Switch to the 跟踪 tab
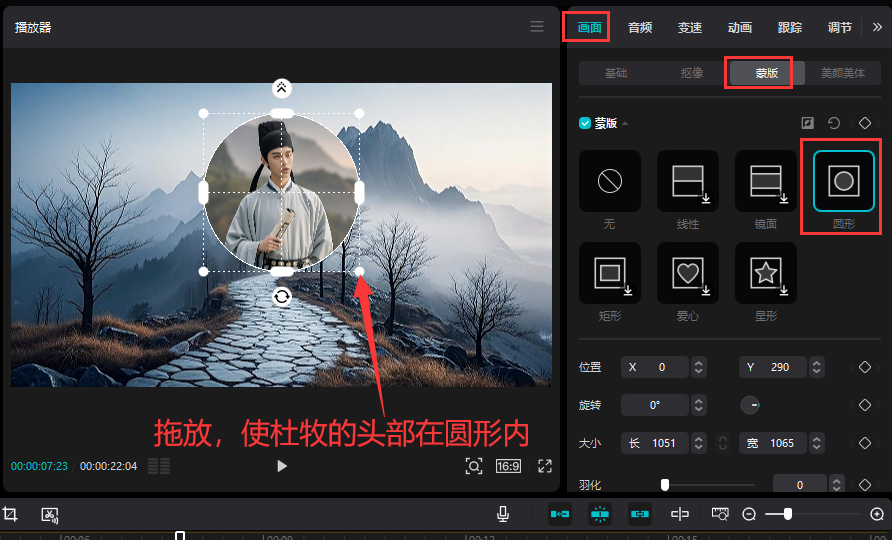 point(790,27)
